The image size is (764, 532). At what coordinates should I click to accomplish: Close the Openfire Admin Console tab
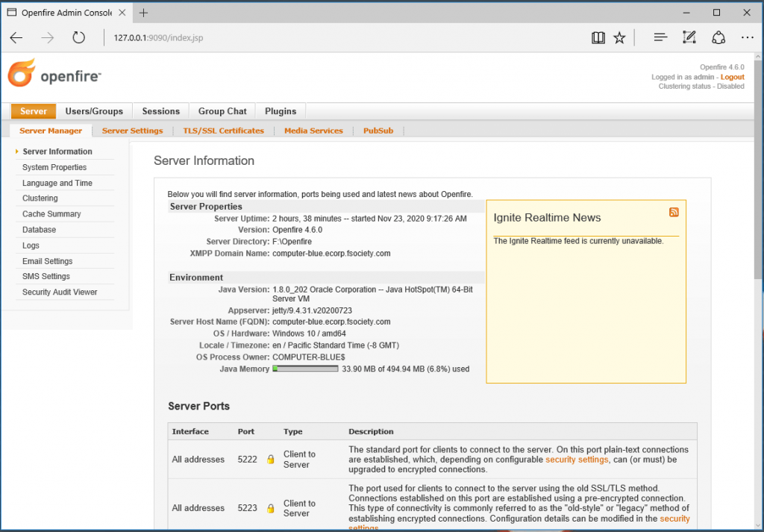point(122,13)
